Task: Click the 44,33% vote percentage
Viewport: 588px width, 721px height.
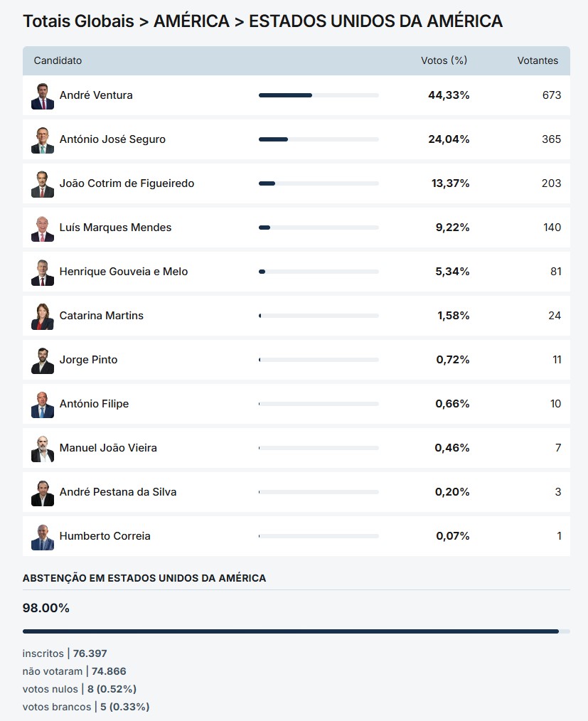Action: coord(449,95)
